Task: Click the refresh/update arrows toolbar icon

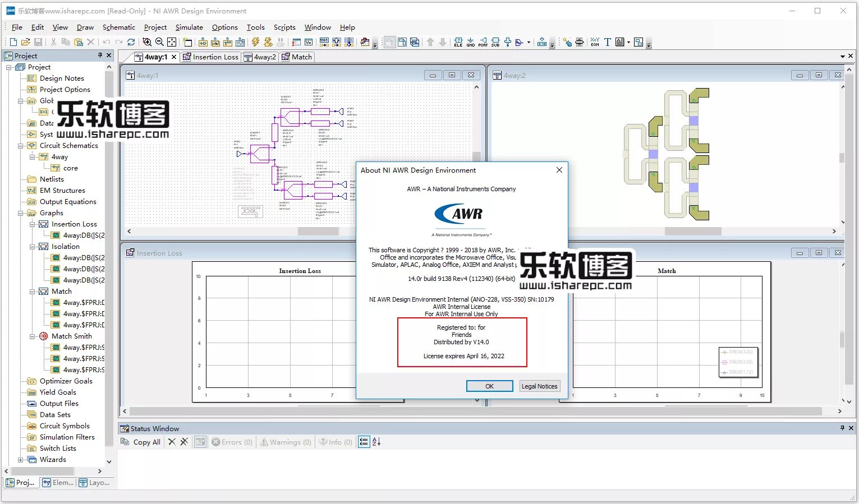Action: (131, 42)
